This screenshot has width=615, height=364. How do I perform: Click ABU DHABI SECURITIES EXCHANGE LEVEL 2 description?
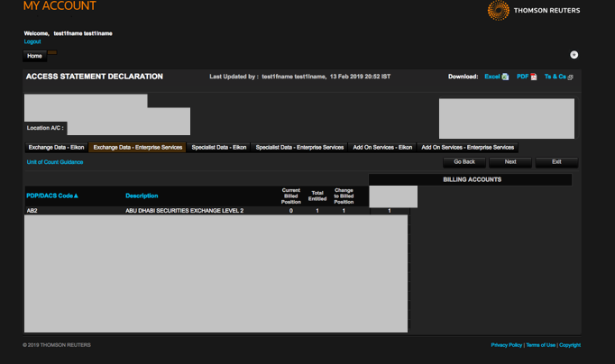tap(184, 211)
